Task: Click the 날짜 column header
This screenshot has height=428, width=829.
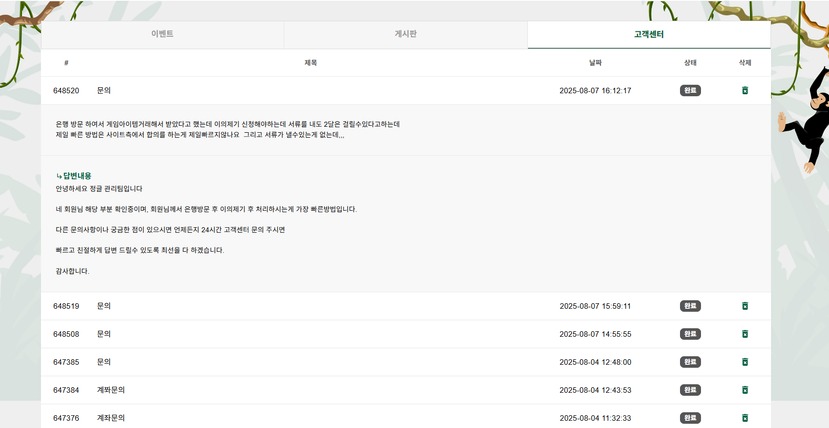Action: click(x=595, y=63)
